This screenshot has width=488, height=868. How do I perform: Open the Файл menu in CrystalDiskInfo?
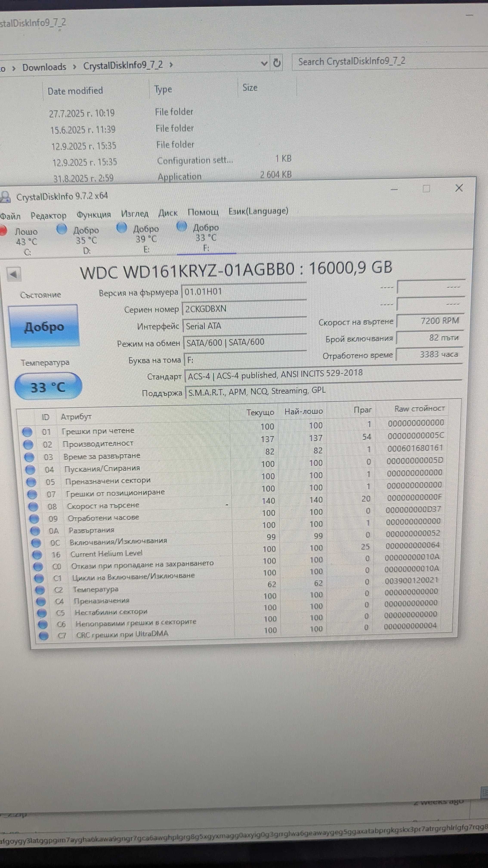10,216
